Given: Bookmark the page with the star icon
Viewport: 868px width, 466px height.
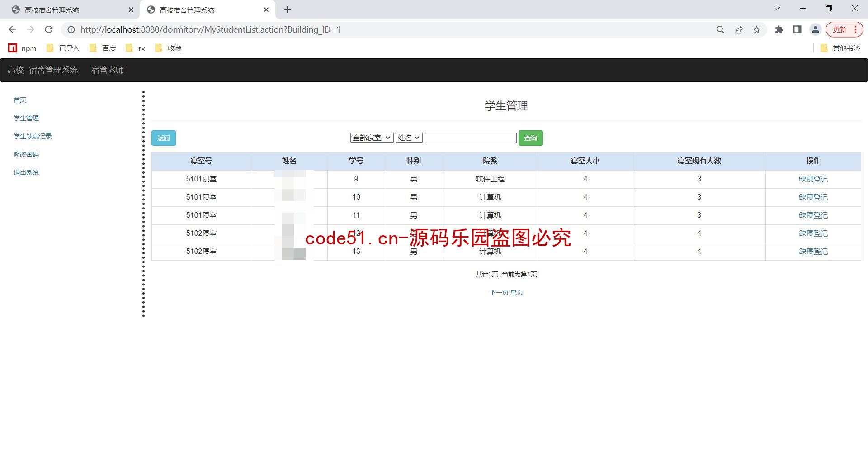Looking at the screenshot, I should pyautogui.click(x=756, y=29).
